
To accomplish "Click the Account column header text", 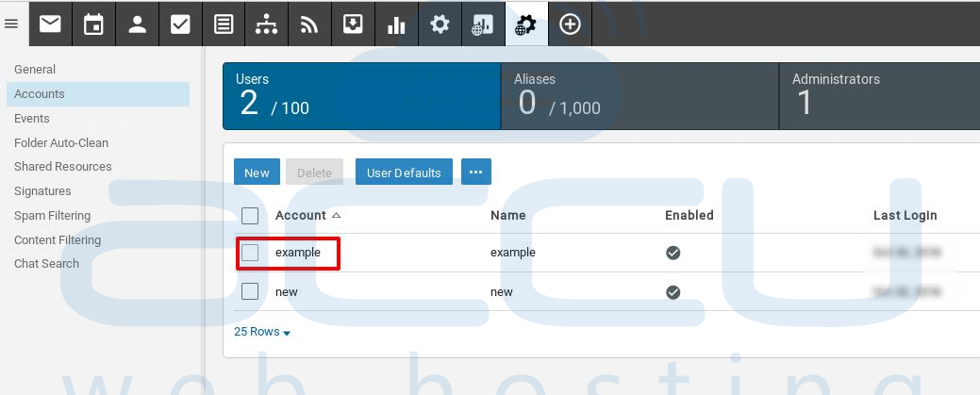I will click(301, 215).
